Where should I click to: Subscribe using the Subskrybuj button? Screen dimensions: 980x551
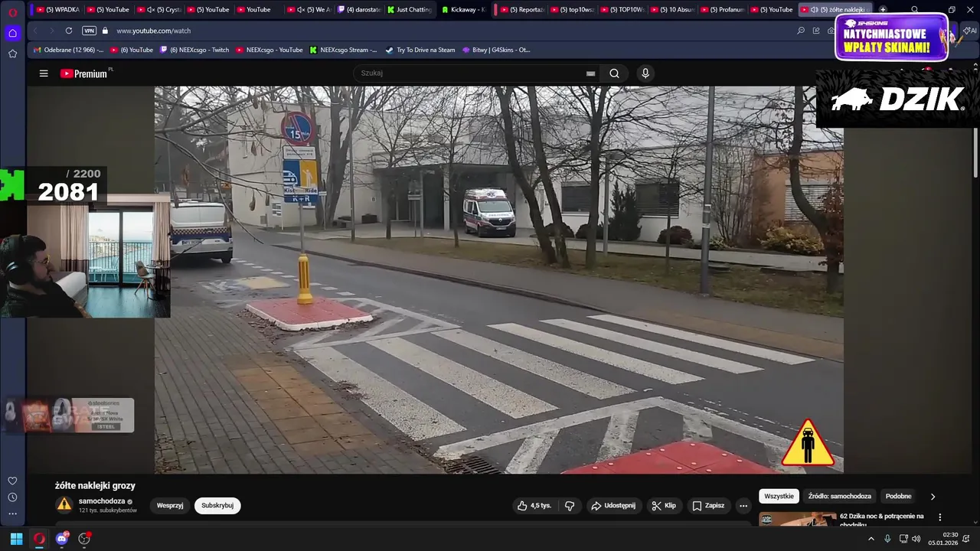(217, 506)
